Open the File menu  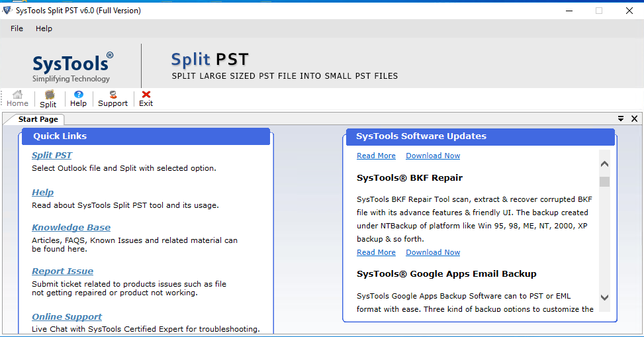pos(17,28)
